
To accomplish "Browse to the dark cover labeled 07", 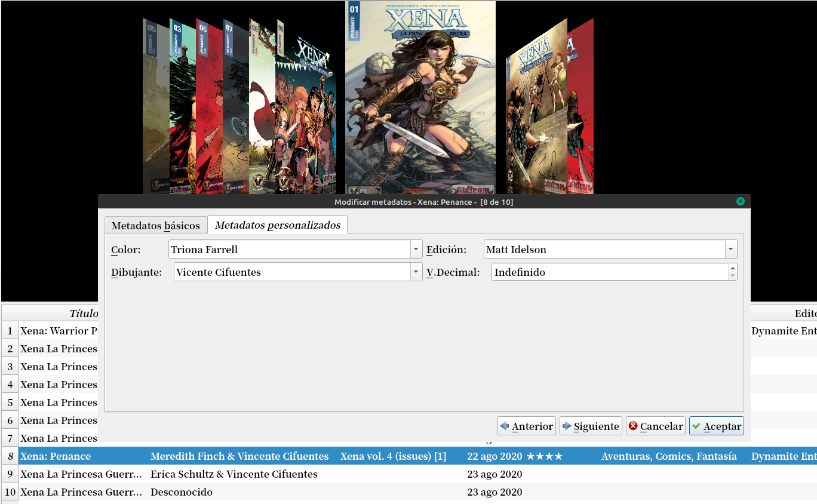I will coord(236,106).
